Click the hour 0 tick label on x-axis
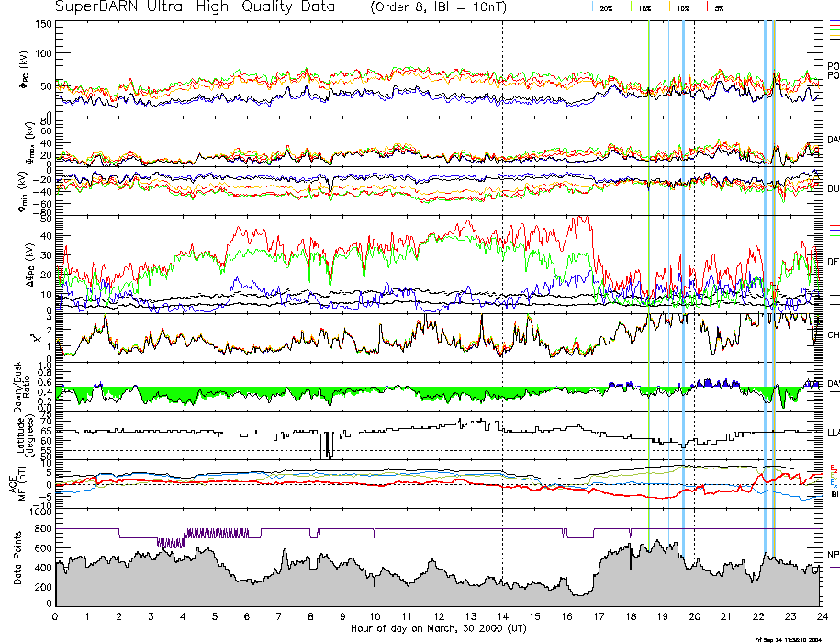 56,616
